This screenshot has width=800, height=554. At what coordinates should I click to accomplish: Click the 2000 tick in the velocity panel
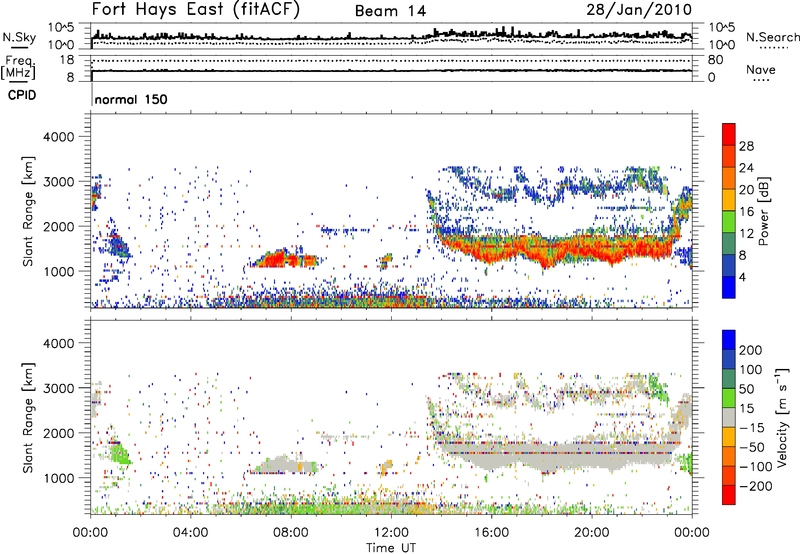[58, 433]
